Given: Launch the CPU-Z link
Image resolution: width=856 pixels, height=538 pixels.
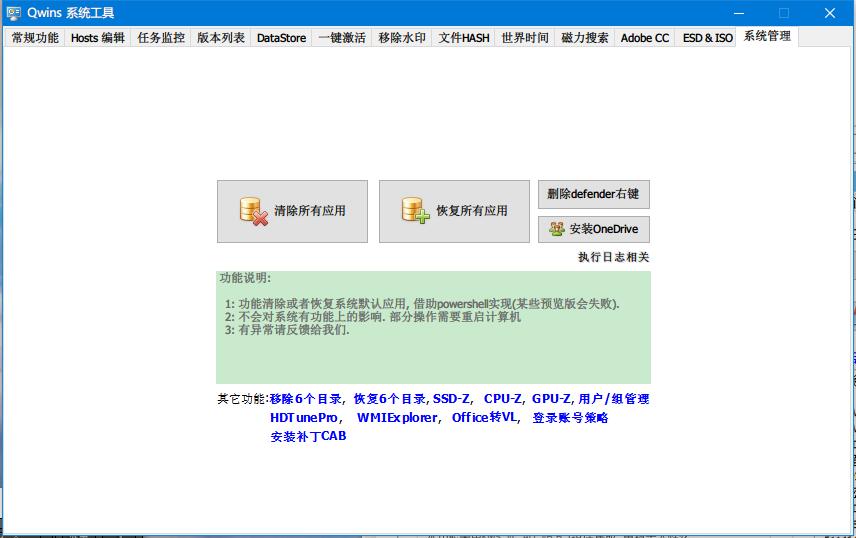Looking at the screenshot, I should coord(503,399).
